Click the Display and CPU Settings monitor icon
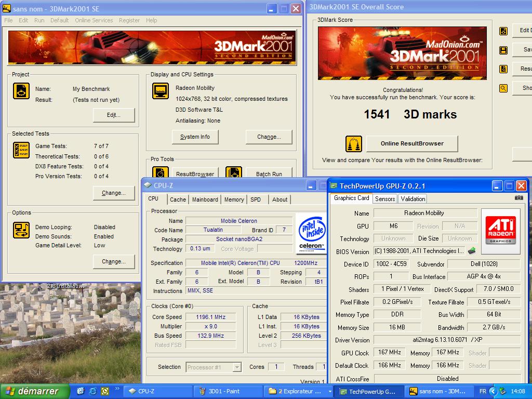The image size is (532, 399). pyautogui.click(x=161, y=91)
